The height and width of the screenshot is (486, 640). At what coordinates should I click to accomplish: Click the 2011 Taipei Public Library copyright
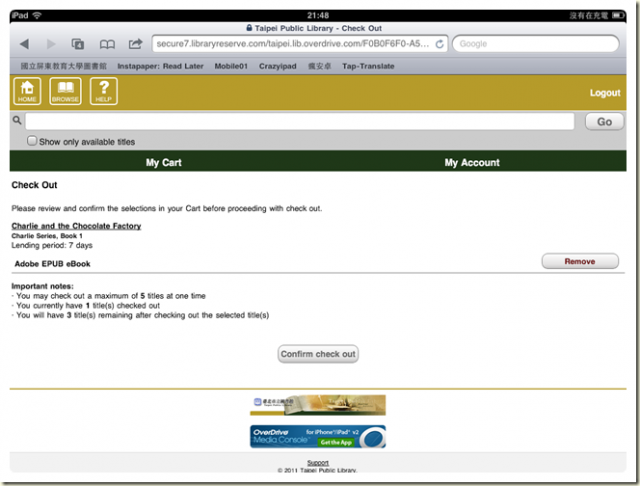click(x=318, y=470)
